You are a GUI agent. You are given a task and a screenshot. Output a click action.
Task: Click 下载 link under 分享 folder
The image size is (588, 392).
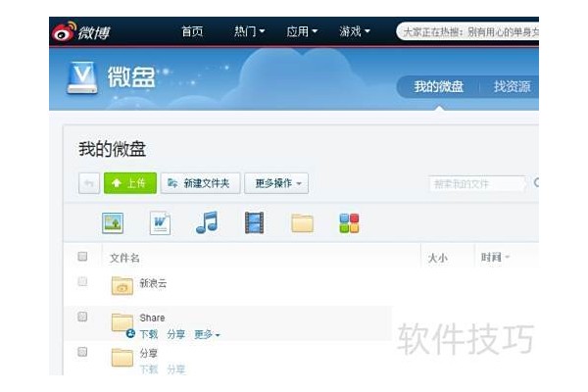[x=149, y=369]
